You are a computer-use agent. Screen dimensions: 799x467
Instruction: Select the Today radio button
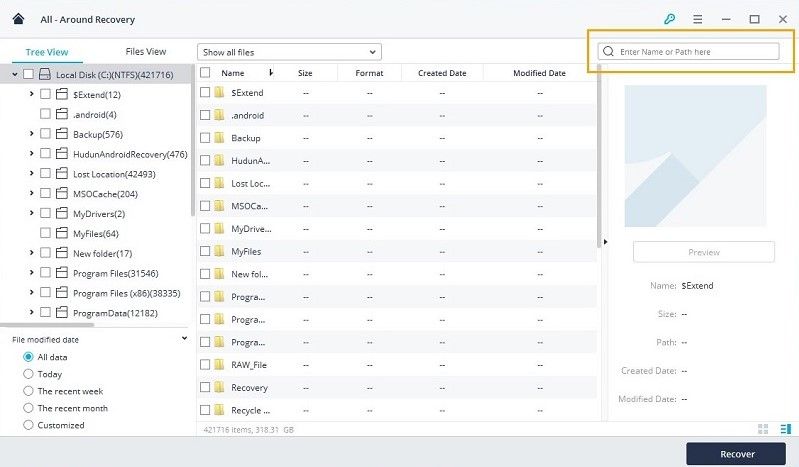(x=28, y=374)
